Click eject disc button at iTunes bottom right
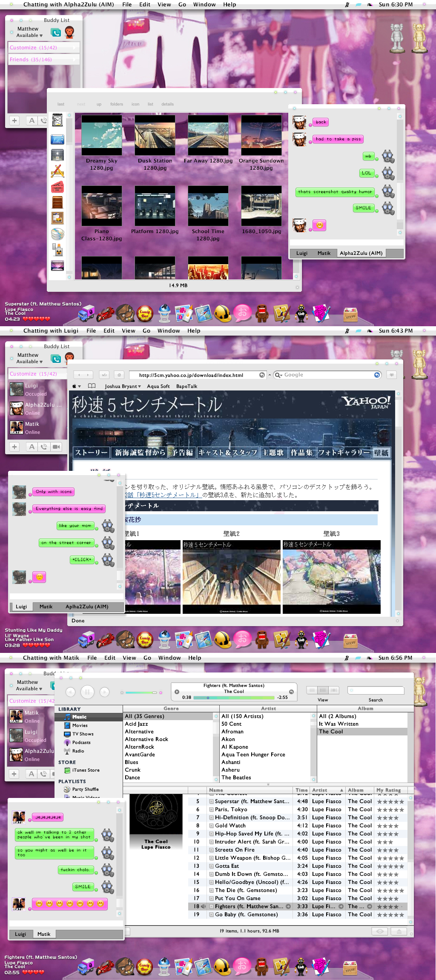 coord(399,931)
